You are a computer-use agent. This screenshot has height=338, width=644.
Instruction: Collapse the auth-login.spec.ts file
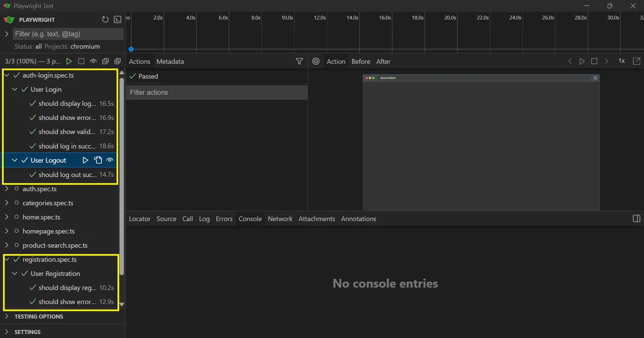[6, 75]
